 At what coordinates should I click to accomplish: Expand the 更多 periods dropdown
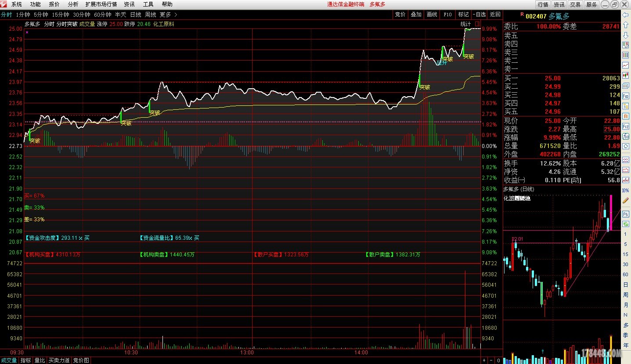point(168,14)
